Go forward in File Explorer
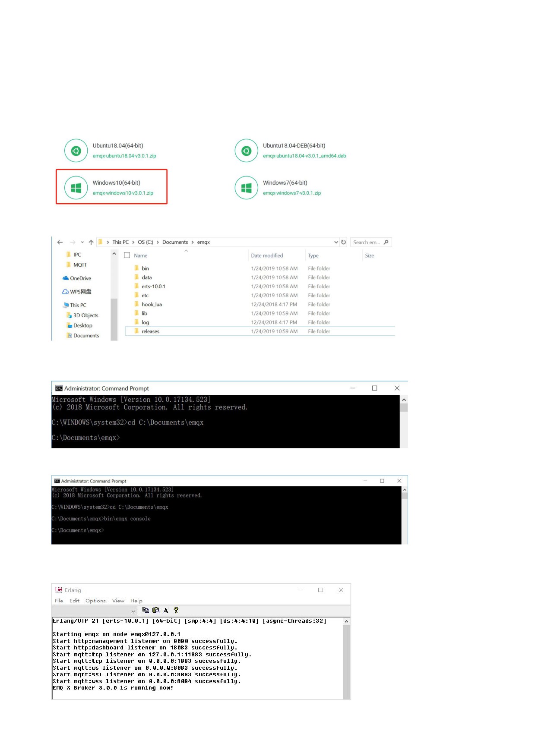Viewport: 535px width, 756px height. tap(73, 243)
